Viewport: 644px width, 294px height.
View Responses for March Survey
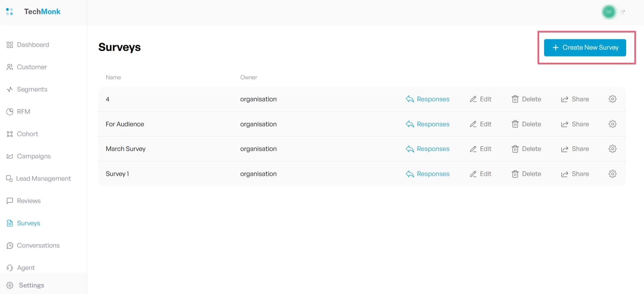pyautogui.click(x=428, y=149)
